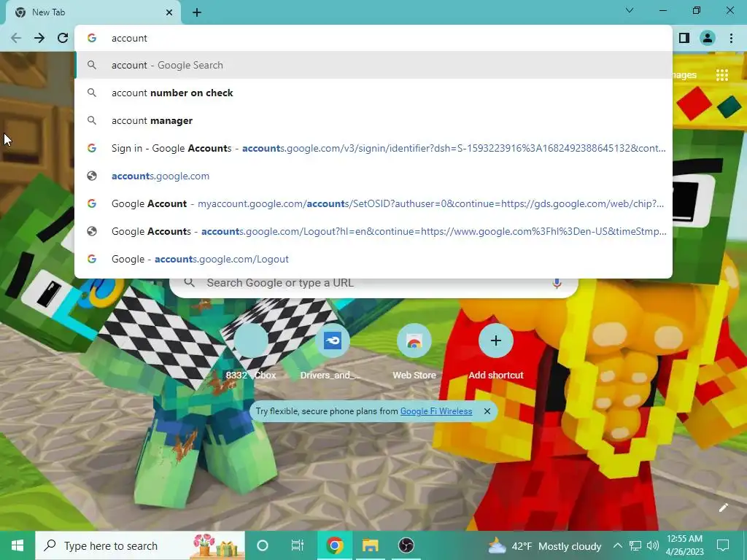Open the Web Store shortcut
Screen dimensions: 747x560
coord(414,352)
